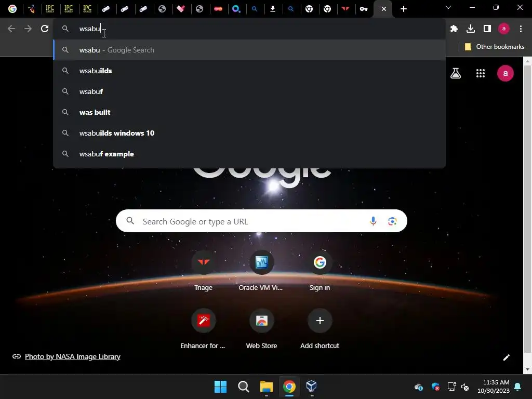Open the Google apps grid
This screenshot has height=399, width=532.
(x=481, y=73)
